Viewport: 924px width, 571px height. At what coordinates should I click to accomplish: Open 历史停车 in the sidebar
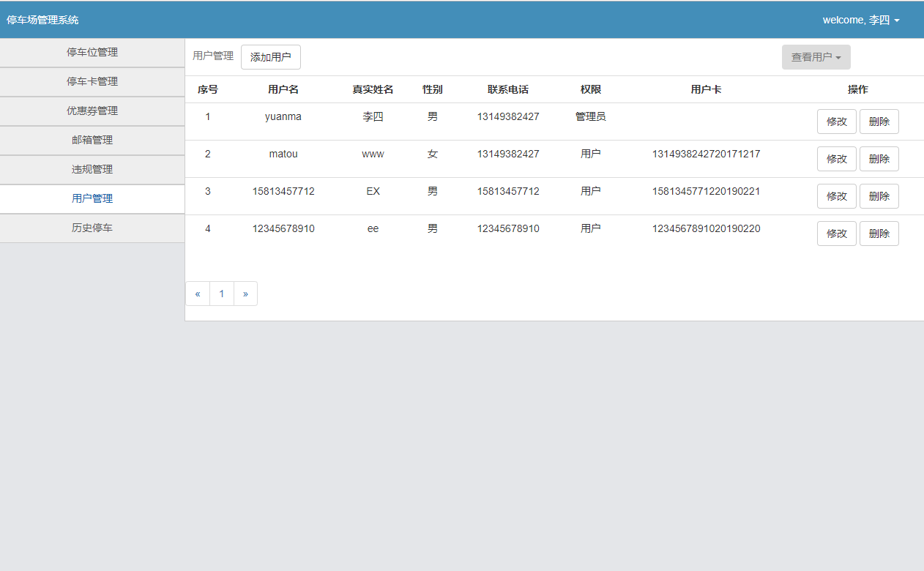92,228
